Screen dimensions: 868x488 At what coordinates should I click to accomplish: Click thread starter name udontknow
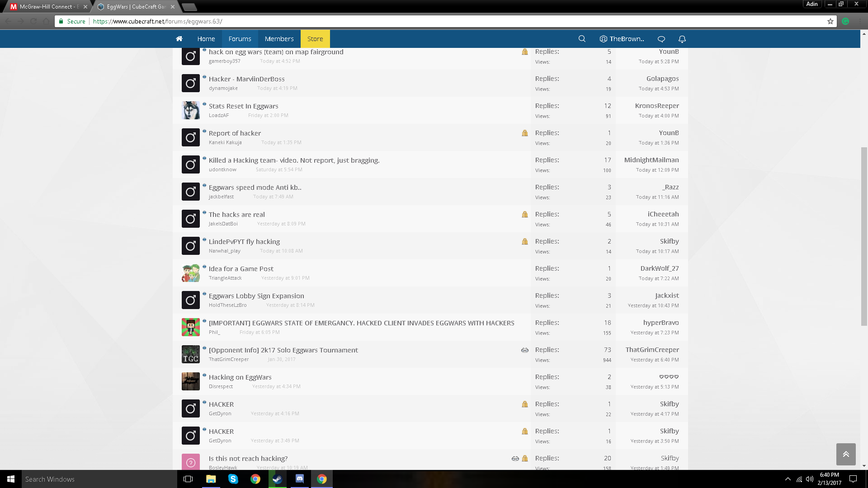point(222,169)
